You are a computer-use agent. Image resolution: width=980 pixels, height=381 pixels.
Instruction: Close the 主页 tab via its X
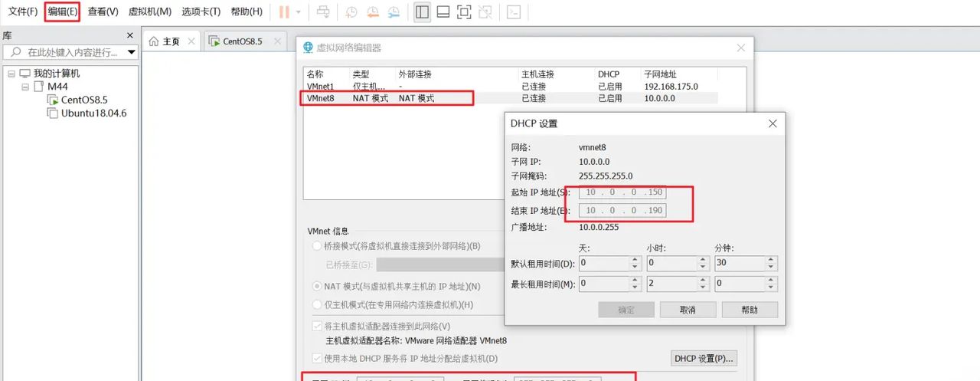coord(191,41)
